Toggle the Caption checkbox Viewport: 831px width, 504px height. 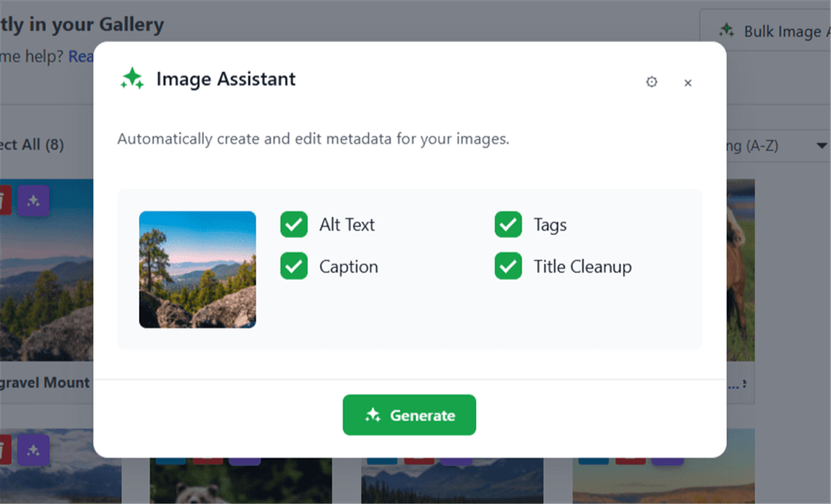coord(294,266)
